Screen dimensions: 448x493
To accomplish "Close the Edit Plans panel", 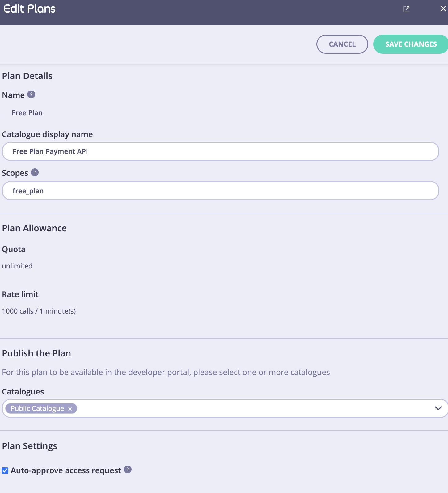I will point(443,9).
